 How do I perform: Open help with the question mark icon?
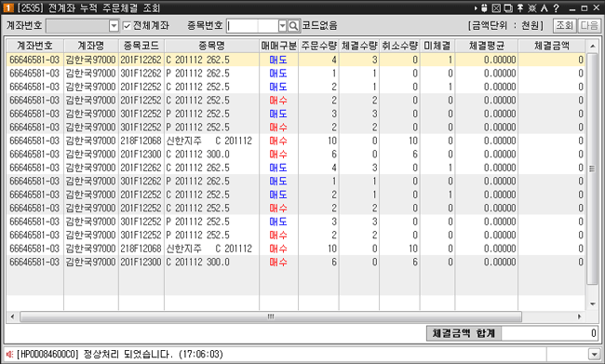(x=556, y=8)
